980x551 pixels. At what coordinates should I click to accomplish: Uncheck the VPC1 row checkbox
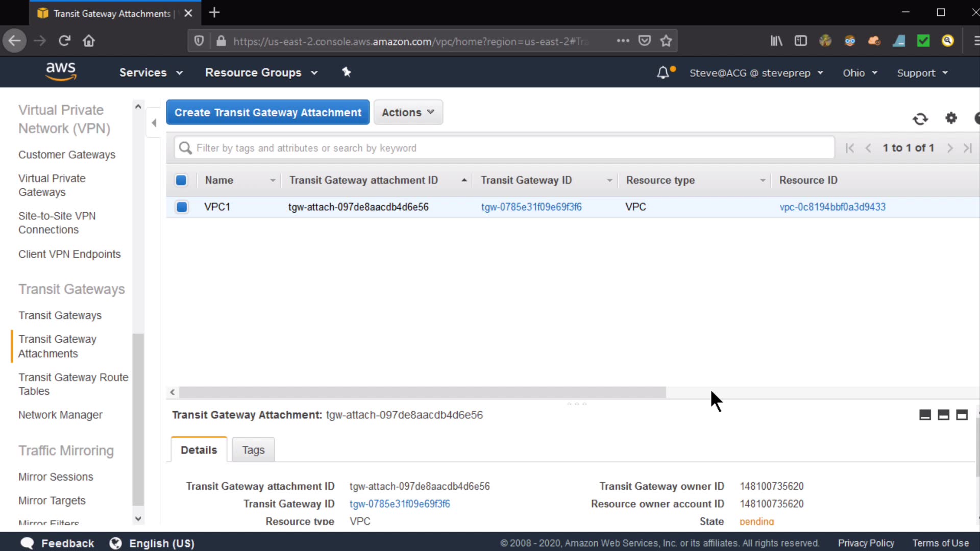pyautogui.click(x=181, y=207)
